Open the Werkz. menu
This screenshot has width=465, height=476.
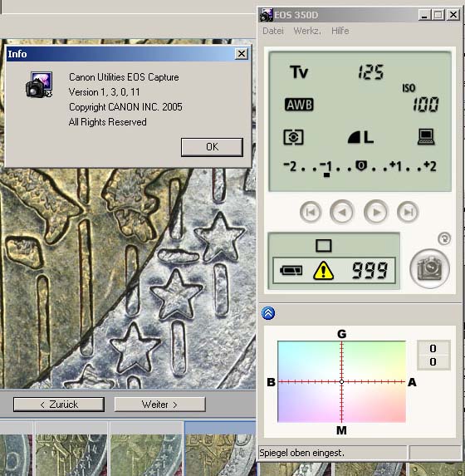[x=307, y=31]
